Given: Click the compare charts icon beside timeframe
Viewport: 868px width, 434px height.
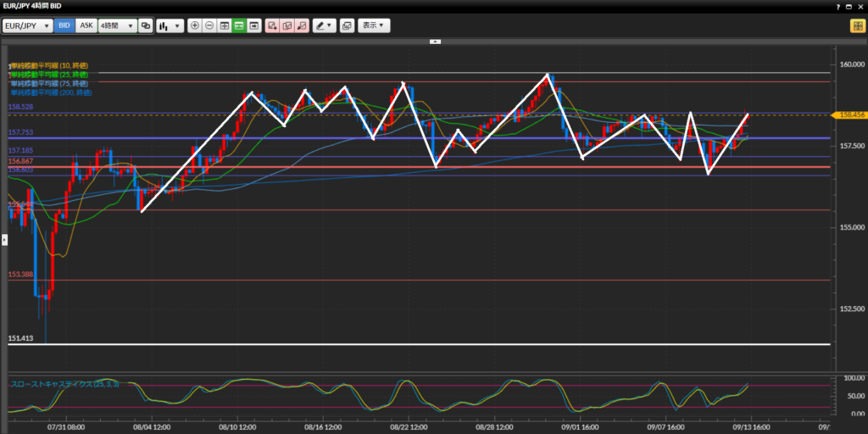Looking at the screenshot, I should point(146,25).
